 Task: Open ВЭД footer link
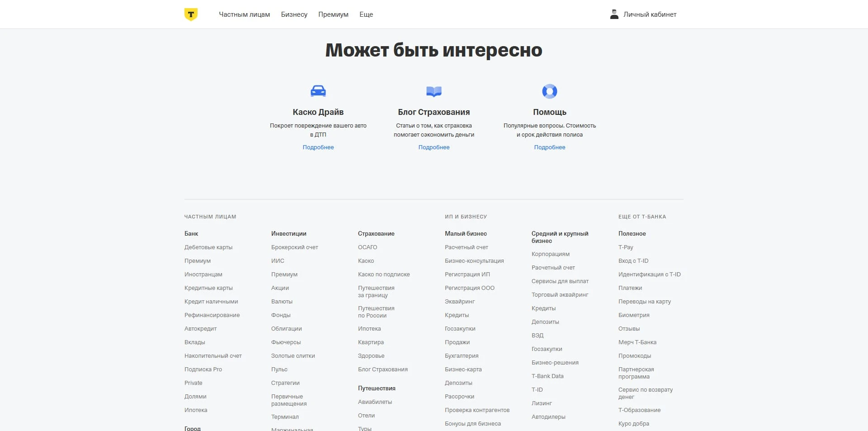(538, 336)
